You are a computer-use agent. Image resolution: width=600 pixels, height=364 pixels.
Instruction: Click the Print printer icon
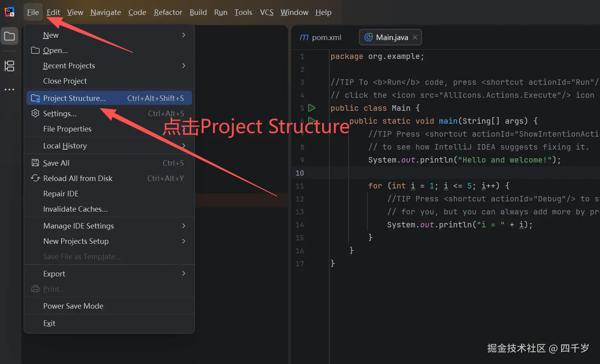click(35, 289)
